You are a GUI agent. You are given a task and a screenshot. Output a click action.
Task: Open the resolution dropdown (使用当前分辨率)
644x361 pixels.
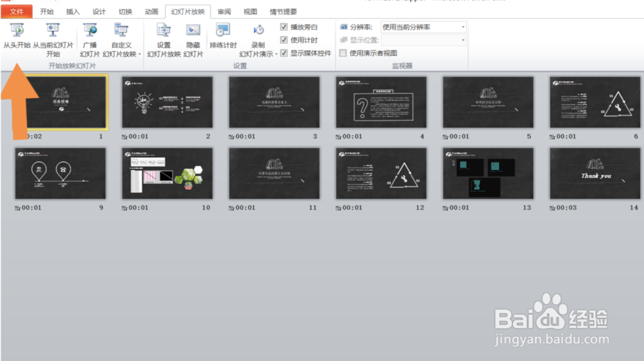click(424, 27)
